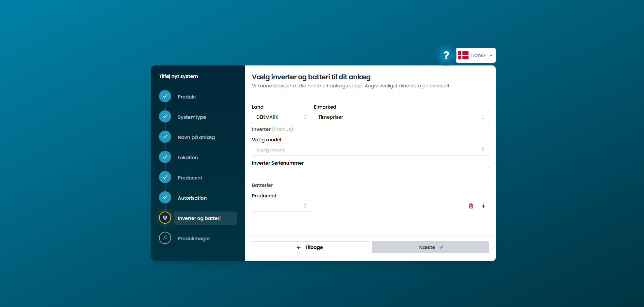Click the Produktnøgle key icon

pos(165,238)
